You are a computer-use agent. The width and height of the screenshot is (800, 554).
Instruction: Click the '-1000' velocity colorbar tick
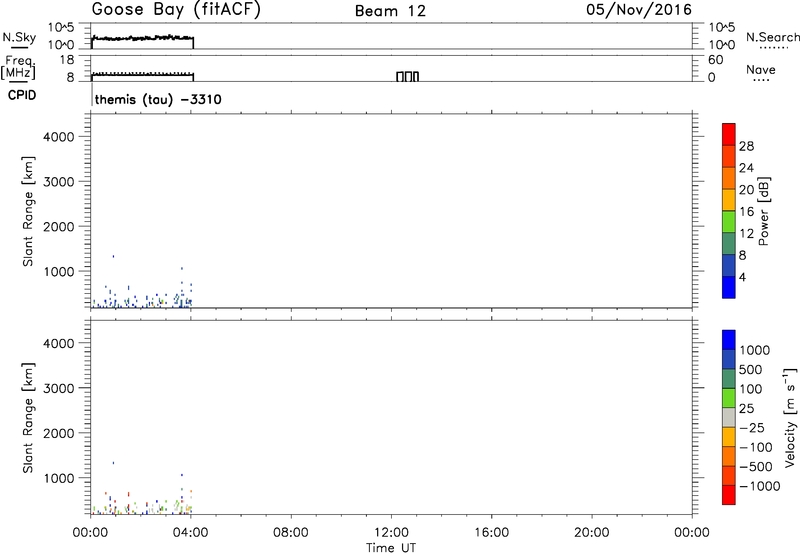759,486
